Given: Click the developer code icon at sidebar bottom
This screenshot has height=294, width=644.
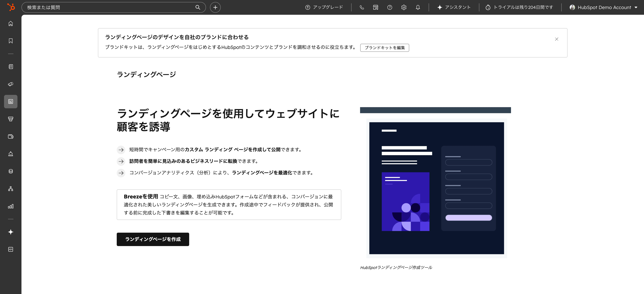Looking at the screenshot, I should point(11,249).
